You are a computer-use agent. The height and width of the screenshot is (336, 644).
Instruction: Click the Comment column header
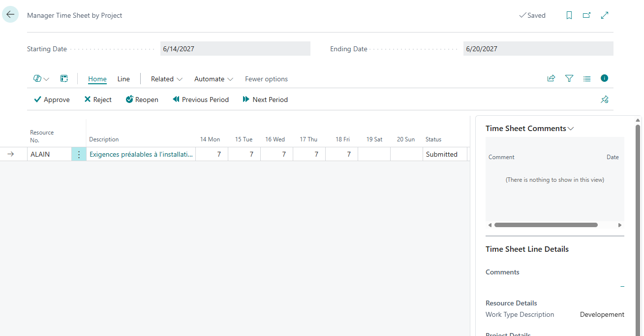tap(501, 157)
